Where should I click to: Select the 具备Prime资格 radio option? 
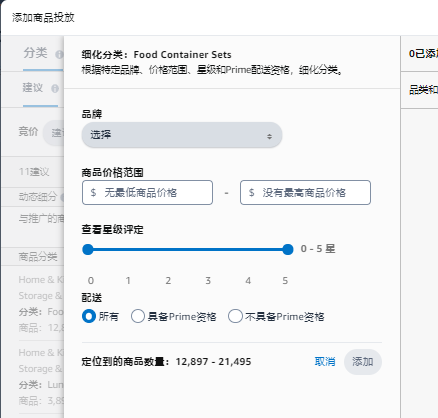click(x=138, y=316)
